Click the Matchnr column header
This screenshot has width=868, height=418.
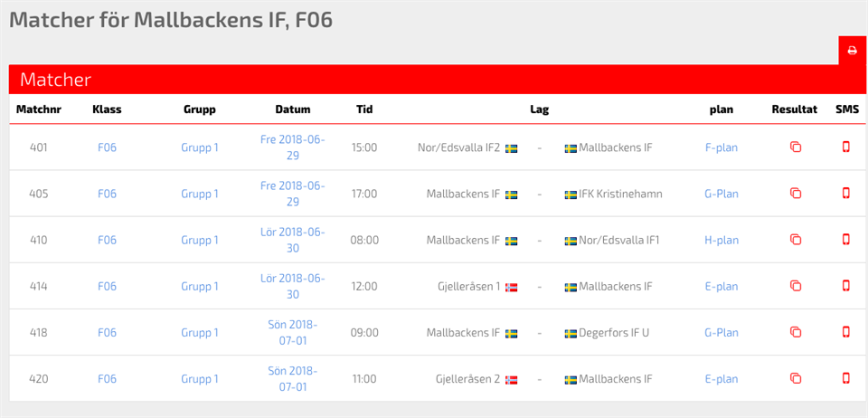click(38, 109)
